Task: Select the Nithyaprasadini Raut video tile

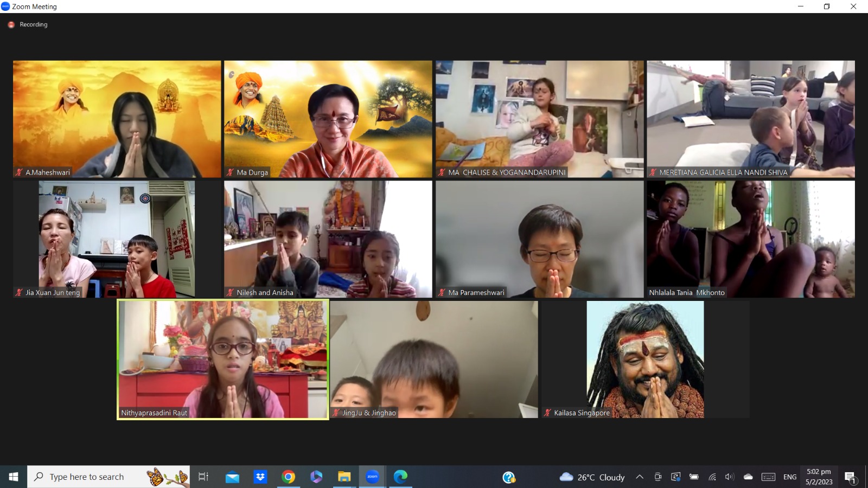Action: pos(222,359)
